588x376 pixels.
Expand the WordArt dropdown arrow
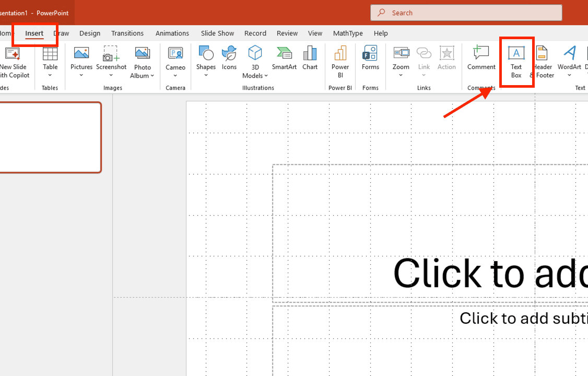tap(569, 75)
